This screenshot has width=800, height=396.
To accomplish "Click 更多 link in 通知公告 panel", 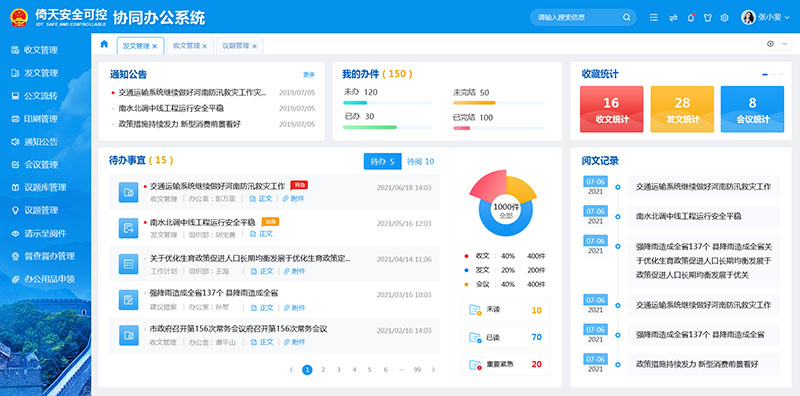I will coord(309,75).
